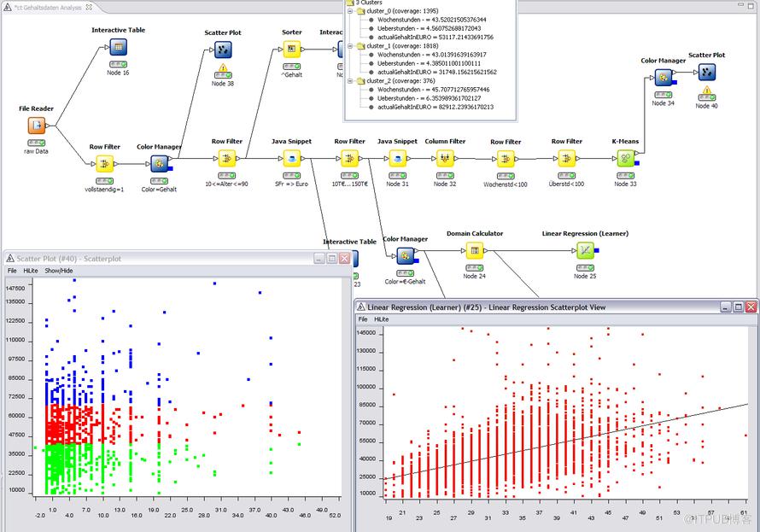Click the Domain Calculator node icon
Screen dimensions: 760x532
tap(475, 250)
